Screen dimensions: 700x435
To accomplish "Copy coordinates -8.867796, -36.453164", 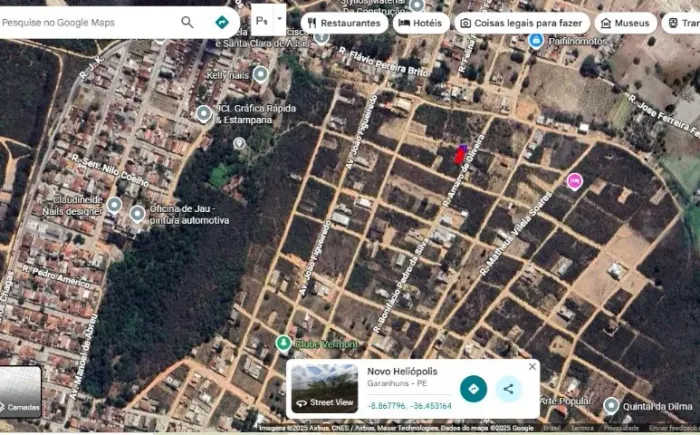I will pos(409,406).
